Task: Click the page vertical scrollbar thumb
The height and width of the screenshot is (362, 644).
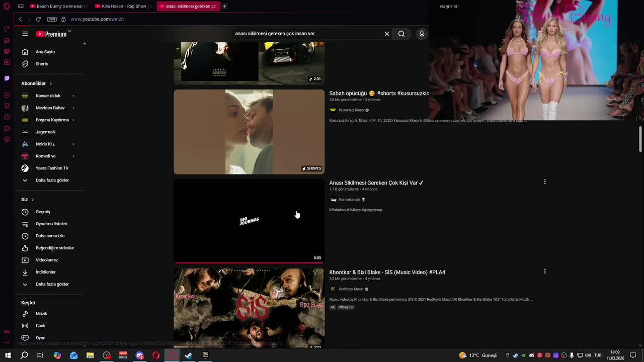Action: (640, 139)
